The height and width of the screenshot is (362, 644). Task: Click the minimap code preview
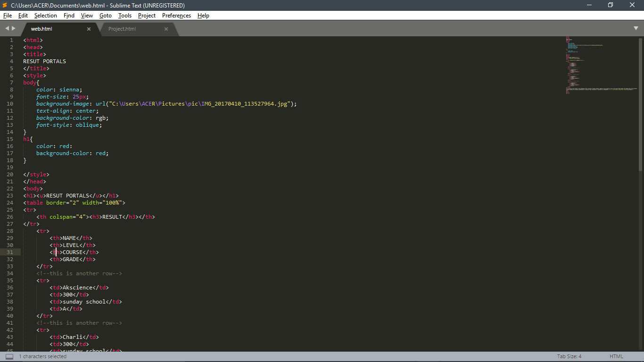[x=601, y=65]
